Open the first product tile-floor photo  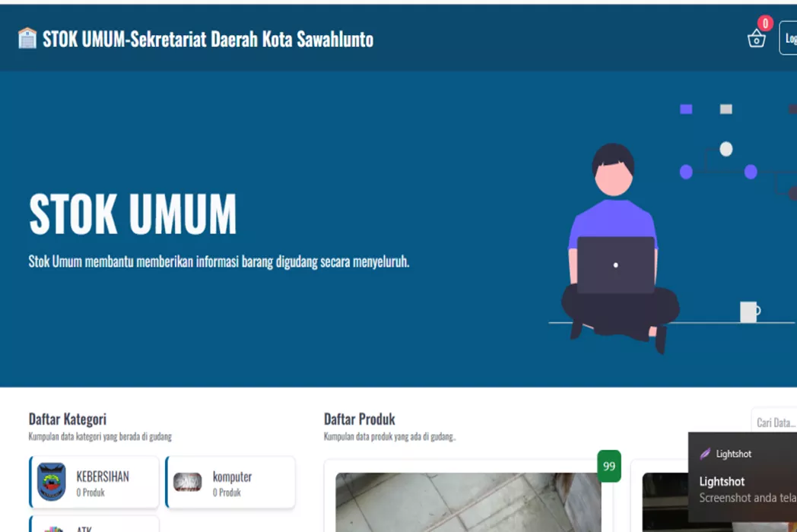[x=468, y=502]
